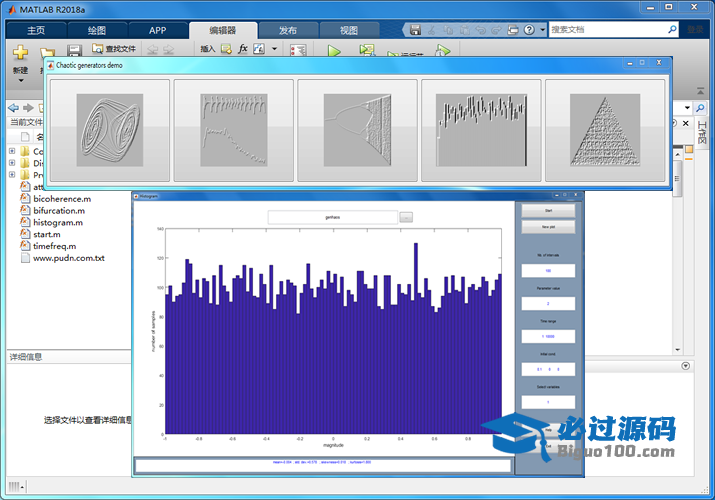715x500 pixels.
Task: Click the New plot button in Histogram window
Action: click(x=548, y=227)
